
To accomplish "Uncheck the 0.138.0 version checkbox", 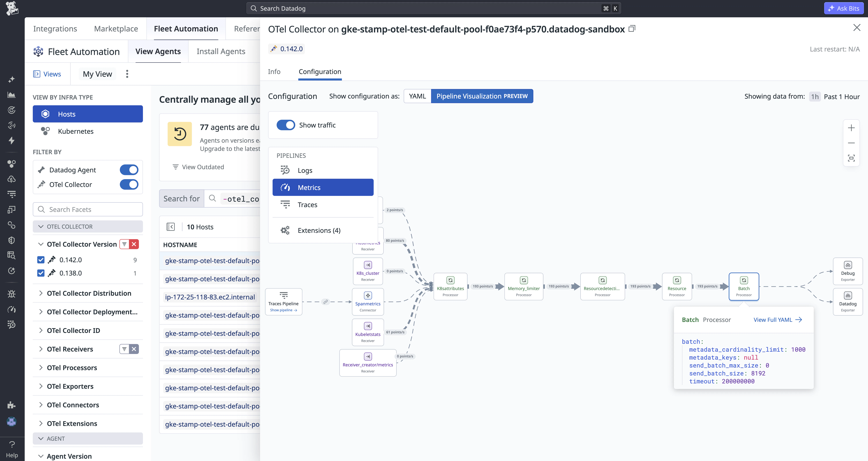I will (x=41, y=273).
